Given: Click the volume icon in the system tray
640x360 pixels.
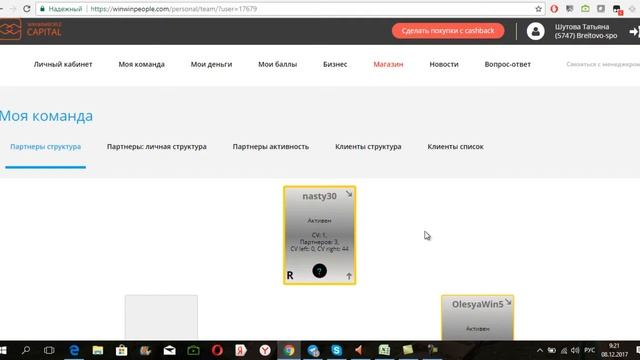Looking at the screenshot, I should tap(575, 351).
